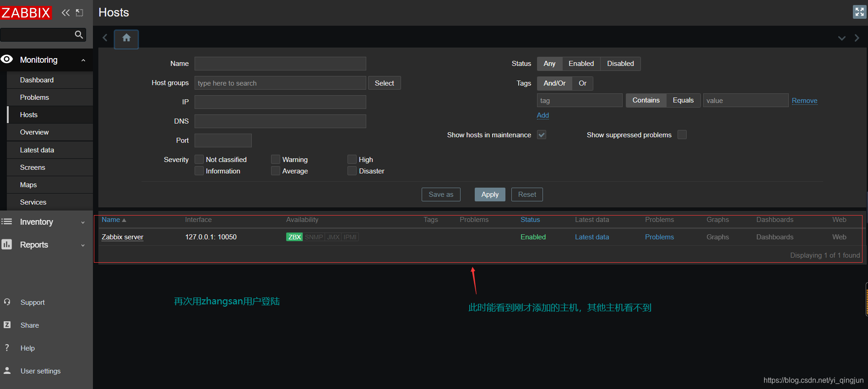
Task: Click the Name filter input field
Action: pos(280,64)
